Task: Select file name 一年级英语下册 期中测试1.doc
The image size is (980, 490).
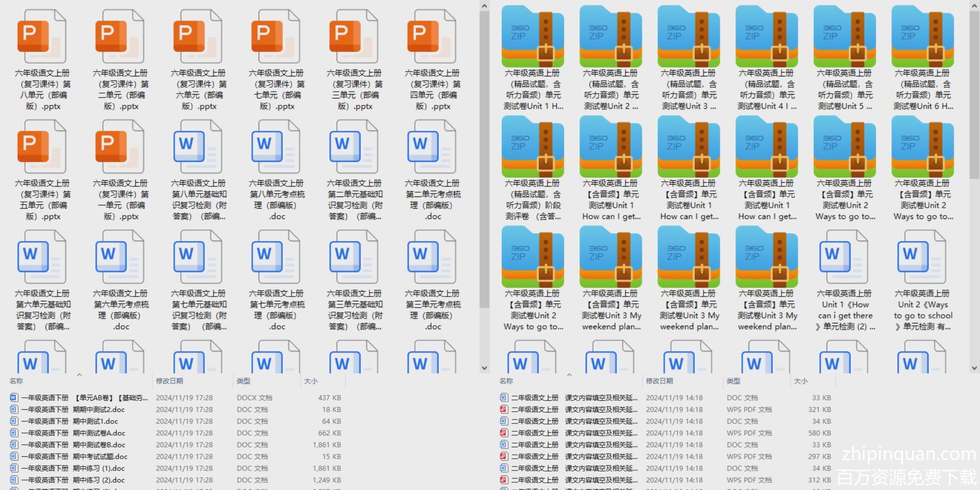Action: tap(69, 421)
